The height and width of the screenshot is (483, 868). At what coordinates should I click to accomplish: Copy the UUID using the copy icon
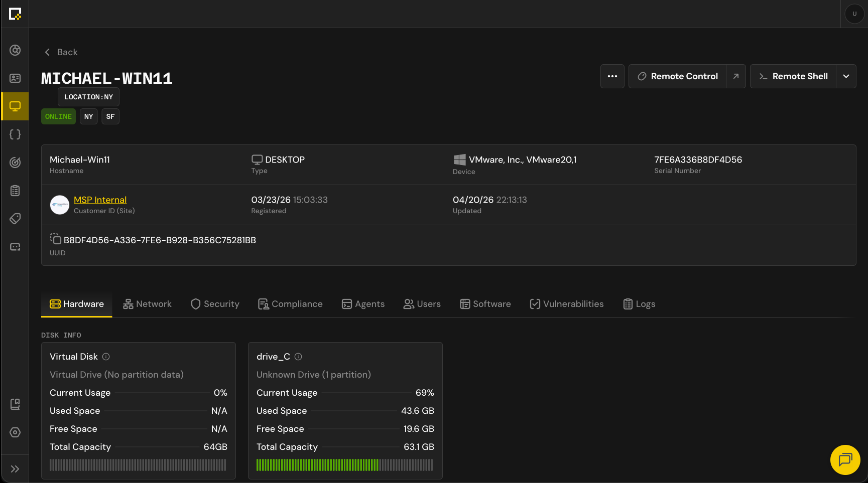tap(55, 239)
